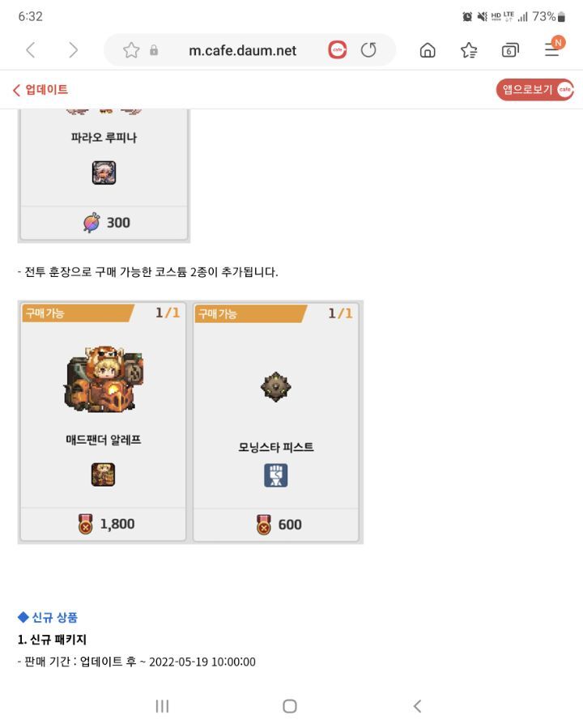Viewport: 583px width, 728px height.
Task: Tap the browser forward arrow
Action: pos(73,49)
